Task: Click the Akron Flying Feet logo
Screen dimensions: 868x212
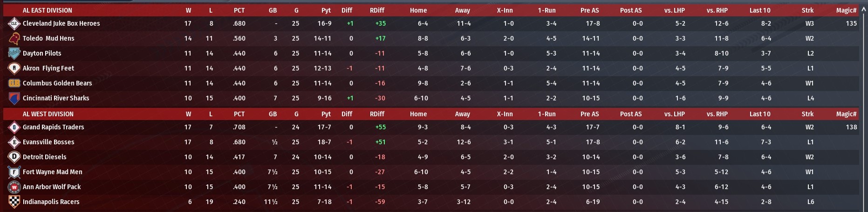Action: click(x=14, y=68)
